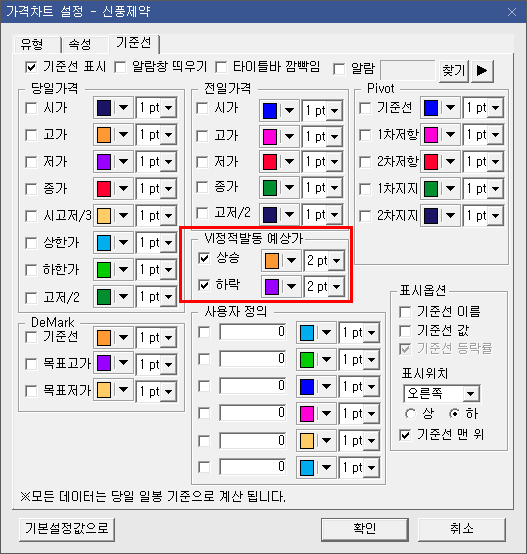The width and height of the screenshot is (527, 554).
Task: Click the 찾기 button
Action: pyautogui.click(x=454, y=71)
